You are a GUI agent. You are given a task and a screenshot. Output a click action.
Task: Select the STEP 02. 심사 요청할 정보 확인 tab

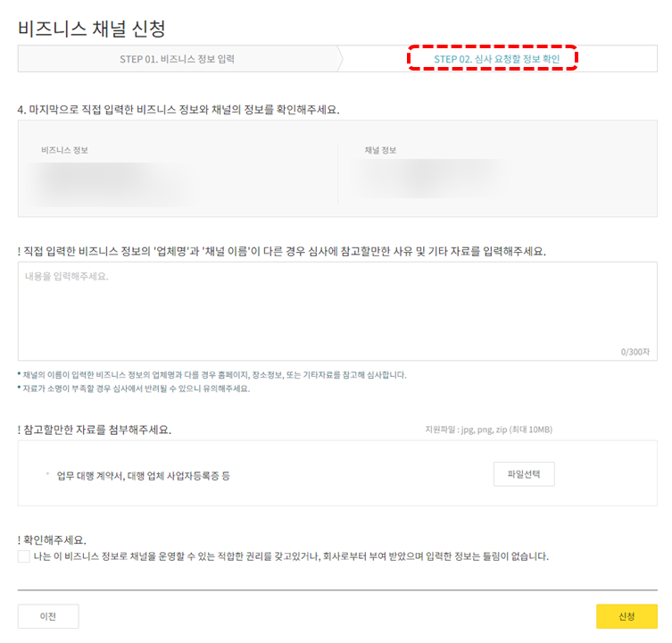(x=497, y=59)
